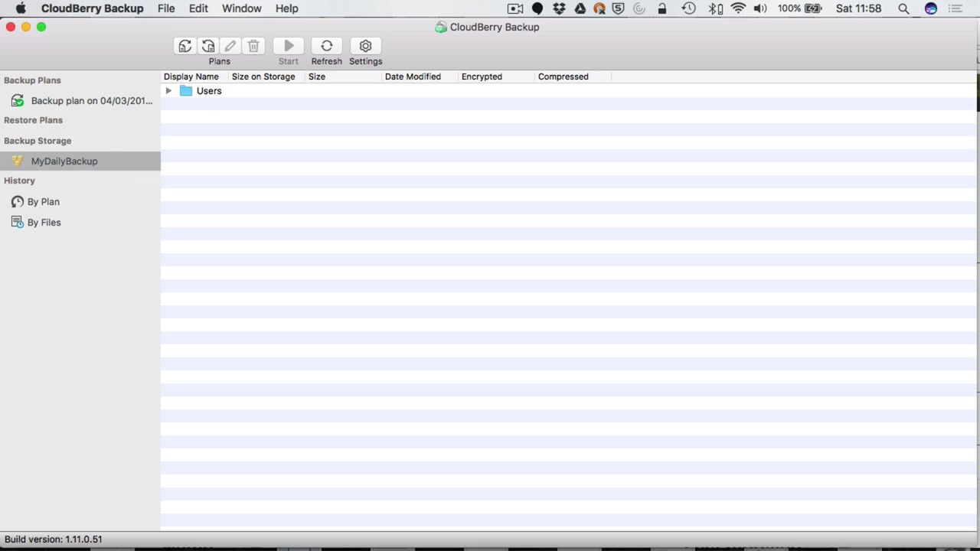Open Spotlight search in the menu bar
980x551 pixels.
pyautogui.click(x=903, y=8)
